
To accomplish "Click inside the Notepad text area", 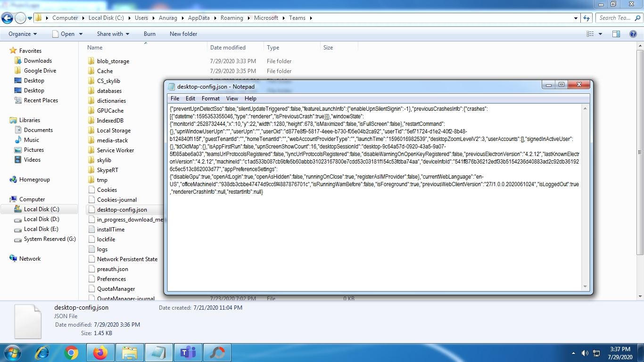I will point(374,197).
